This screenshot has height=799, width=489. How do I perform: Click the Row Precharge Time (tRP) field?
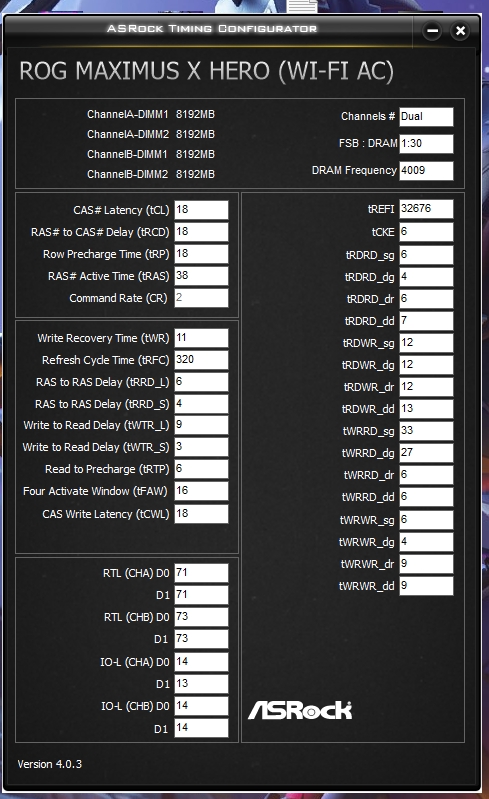201,254
